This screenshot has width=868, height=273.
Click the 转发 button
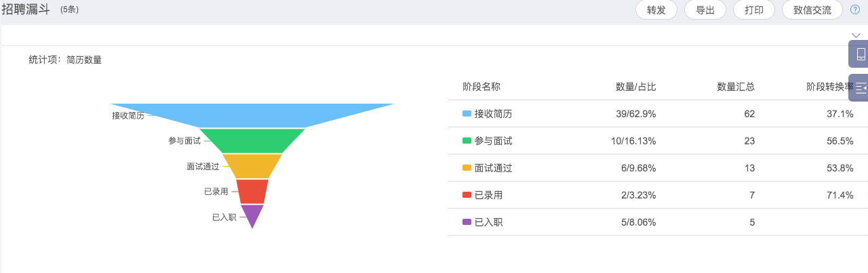[656, 10]
